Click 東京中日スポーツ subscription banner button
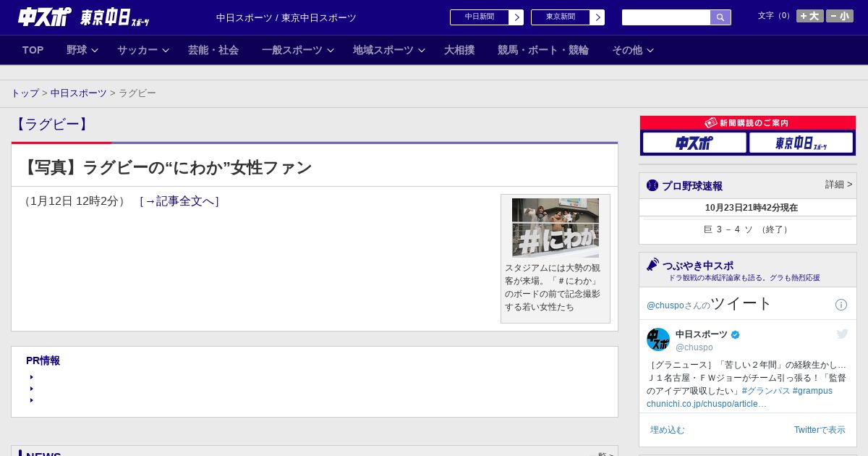868x456 pixels. pyautogui.click(x=801, y=143)
